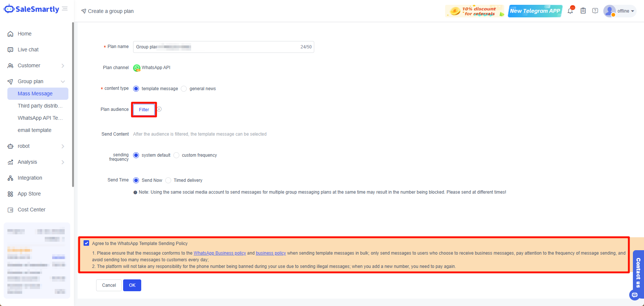
Task: Click the New Telegram APP banner
Action: pyautogui.click(x=535, y=11)
